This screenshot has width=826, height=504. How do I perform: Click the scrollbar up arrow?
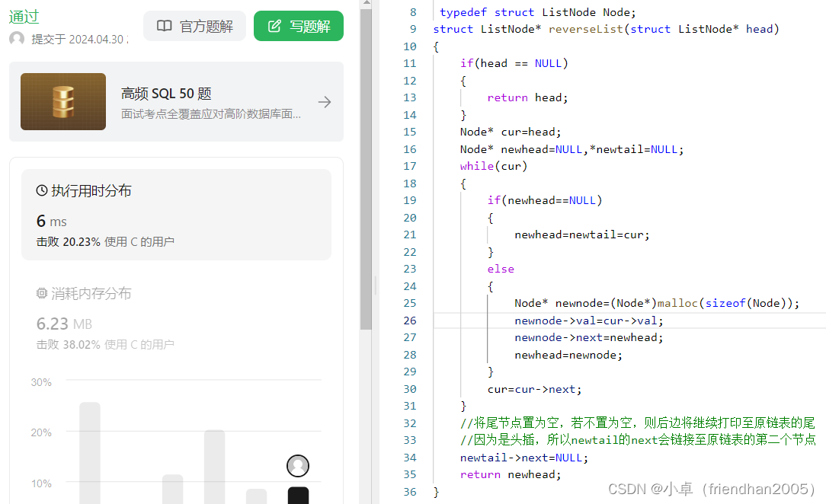click(x=367, y=3)
